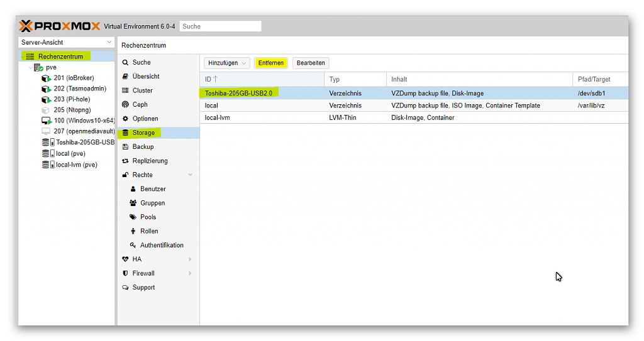Click the Pools tags icon
644x341 pixels.
pyautogui.click(x=133, y=217)
